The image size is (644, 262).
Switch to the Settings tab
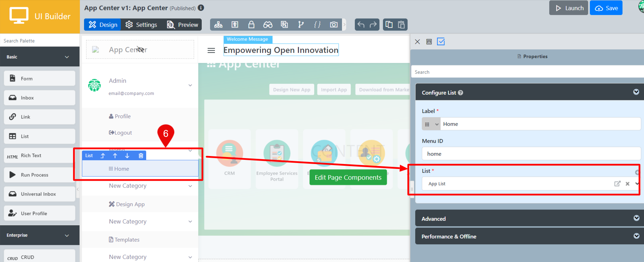141,25
